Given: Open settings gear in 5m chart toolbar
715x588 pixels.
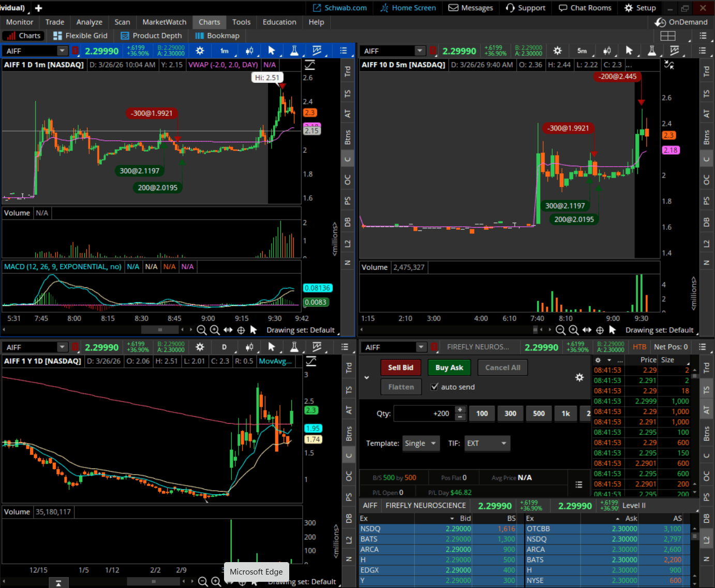Looking at the screenshot, I should point(557,51).
